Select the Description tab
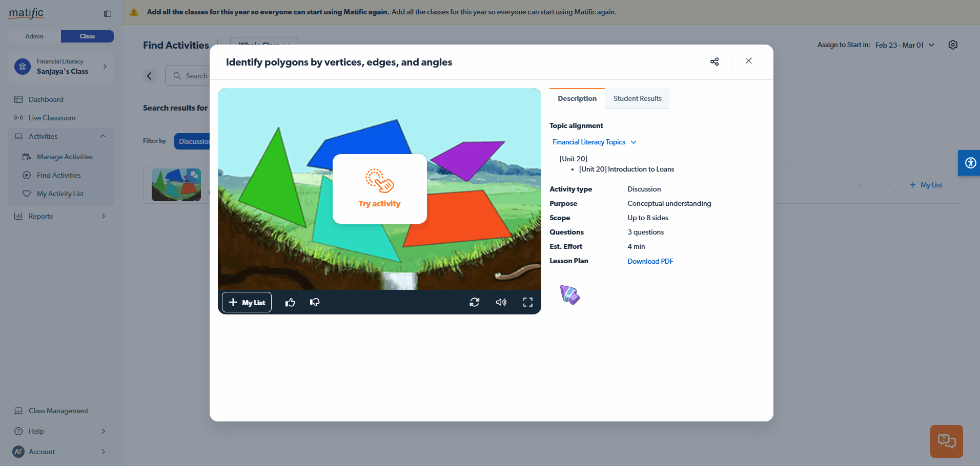Image resolution: width=980 pixels, height=466 pixels. (577, 99)
